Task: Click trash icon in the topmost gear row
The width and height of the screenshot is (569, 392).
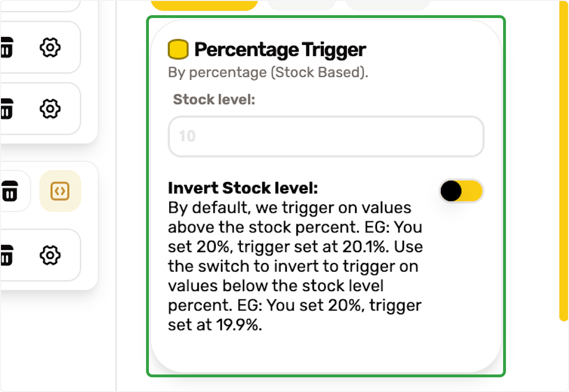Action: pyautogui.click(x=7, y=47)
